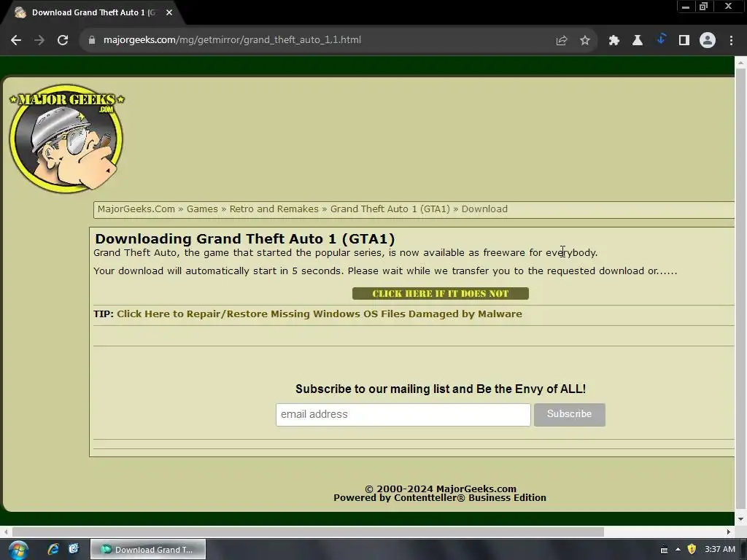747x560 pixels.
Task: Click the address bar URL
Action: click(x=232, y=40)
